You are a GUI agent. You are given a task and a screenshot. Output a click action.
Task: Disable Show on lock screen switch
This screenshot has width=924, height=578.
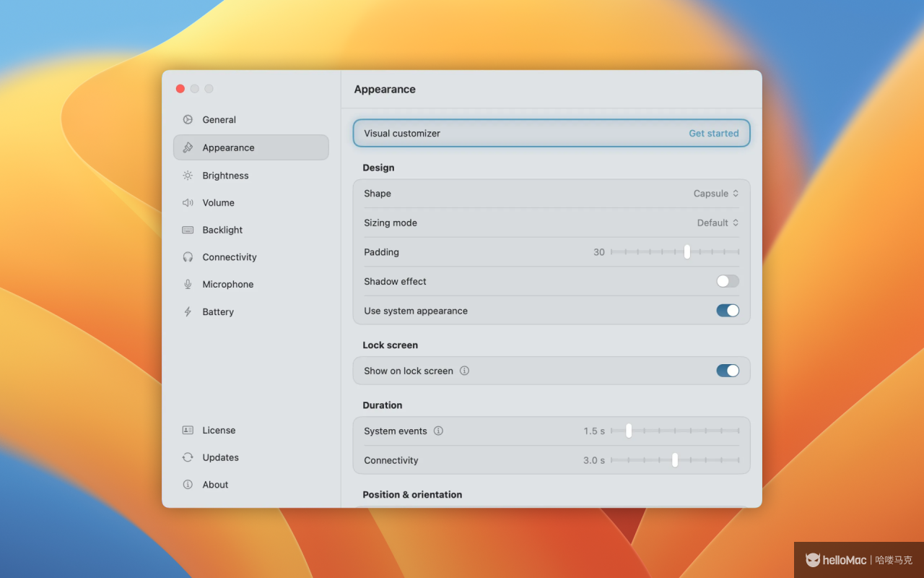tap(728, 371)
